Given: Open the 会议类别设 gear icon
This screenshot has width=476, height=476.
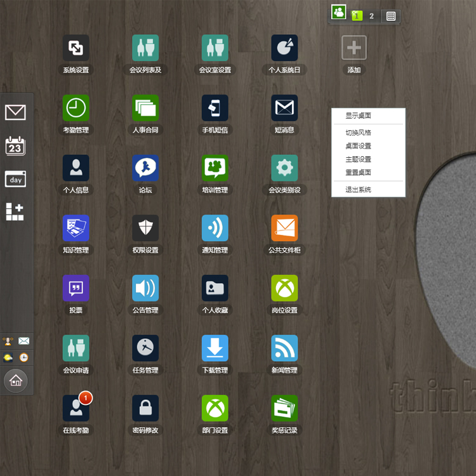Looking at the screenshot, I should (284, 168).
